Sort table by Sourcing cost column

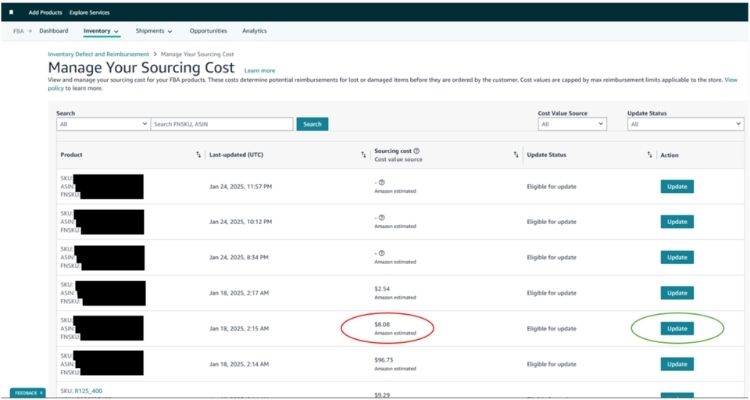516,155
